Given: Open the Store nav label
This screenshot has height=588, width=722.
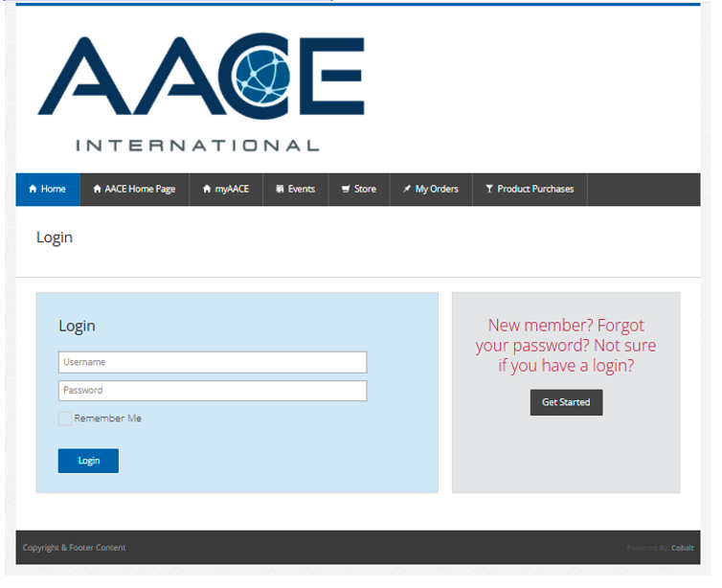Looking at the screenshot, I should point(366,190).
